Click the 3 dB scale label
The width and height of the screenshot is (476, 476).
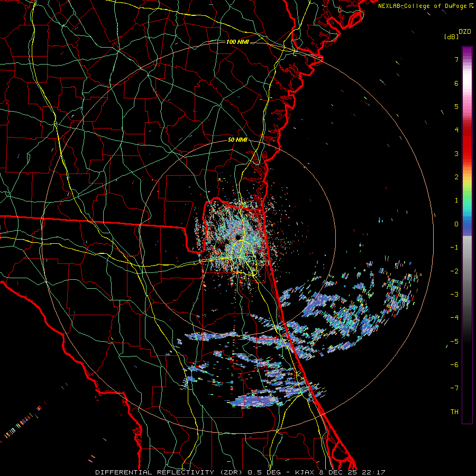point(456,153)
